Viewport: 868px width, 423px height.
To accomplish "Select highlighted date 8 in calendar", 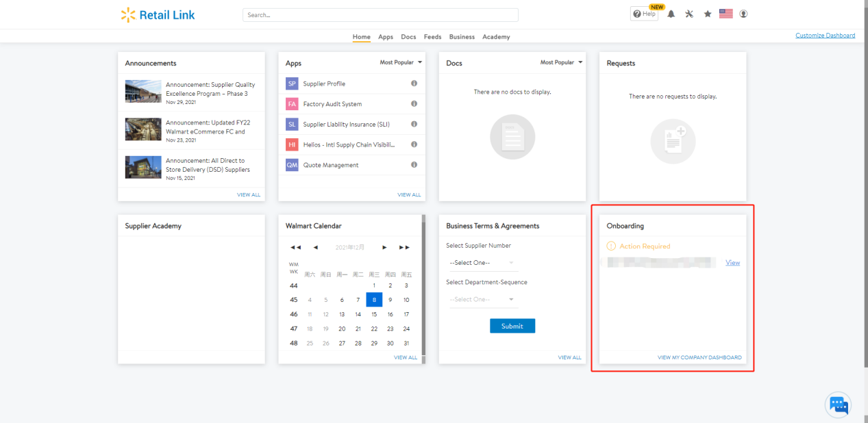I will click(x=374, y=299).
